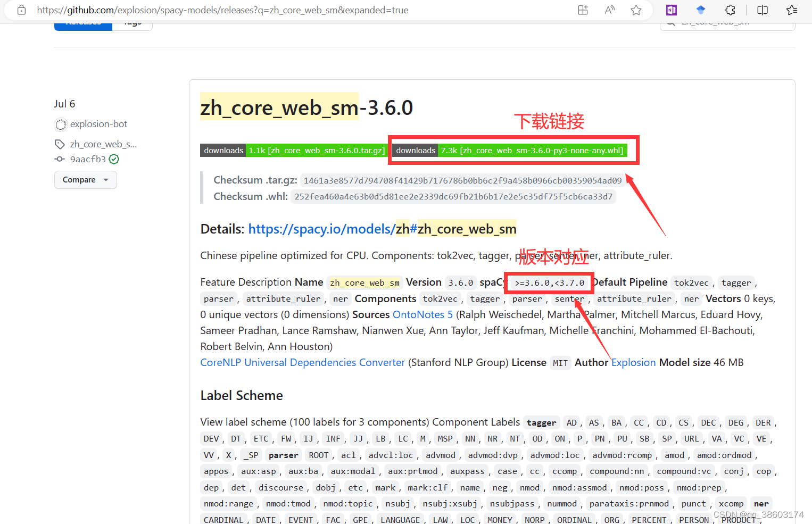Click the advmod:dvp label

(493, 455)
